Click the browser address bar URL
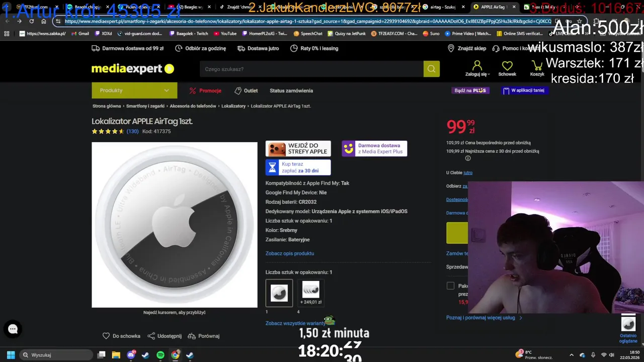The image size is (644, 362). (307, 22)
